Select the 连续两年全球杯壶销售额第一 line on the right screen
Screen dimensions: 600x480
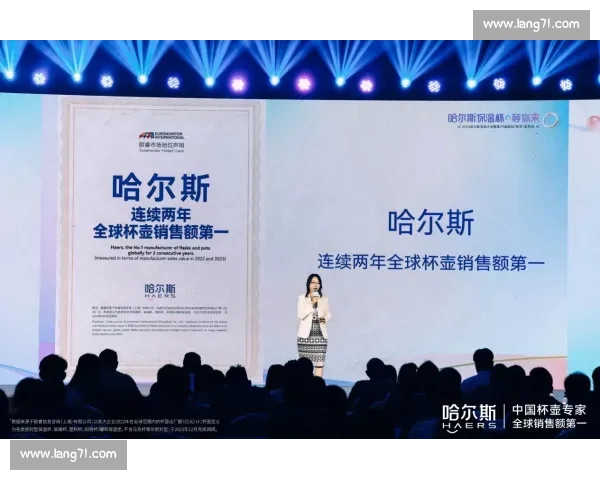[x=431, y=263]
